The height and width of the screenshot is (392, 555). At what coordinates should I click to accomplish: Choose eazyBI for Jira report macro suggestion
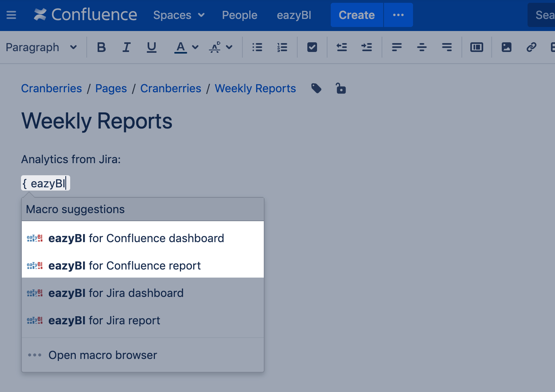104,320
